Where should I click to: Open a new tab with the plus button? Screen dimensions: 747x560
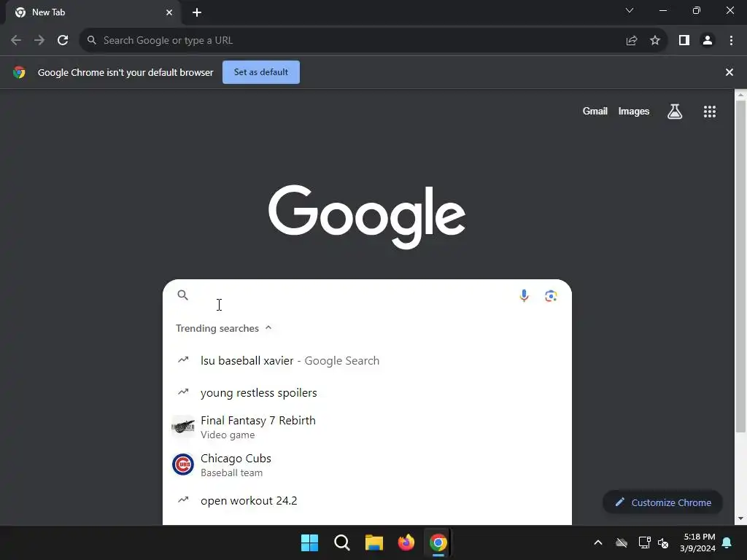(x=197, y=12)
